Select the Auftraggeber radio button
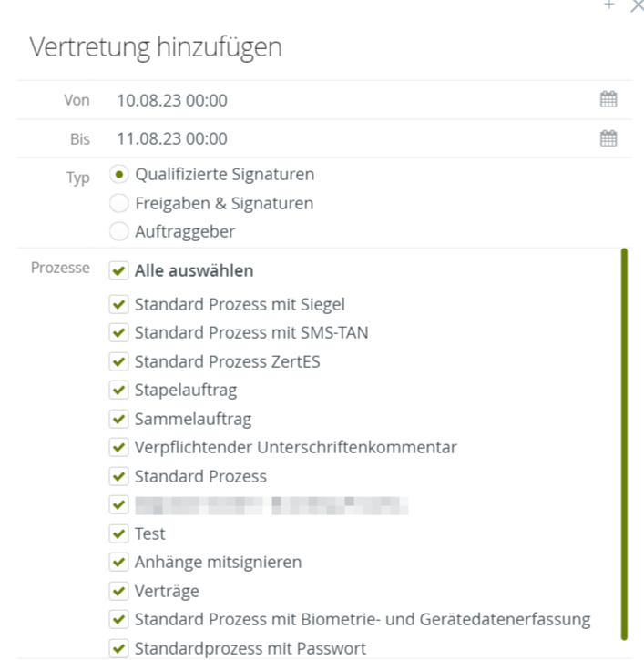 [118, 231]
